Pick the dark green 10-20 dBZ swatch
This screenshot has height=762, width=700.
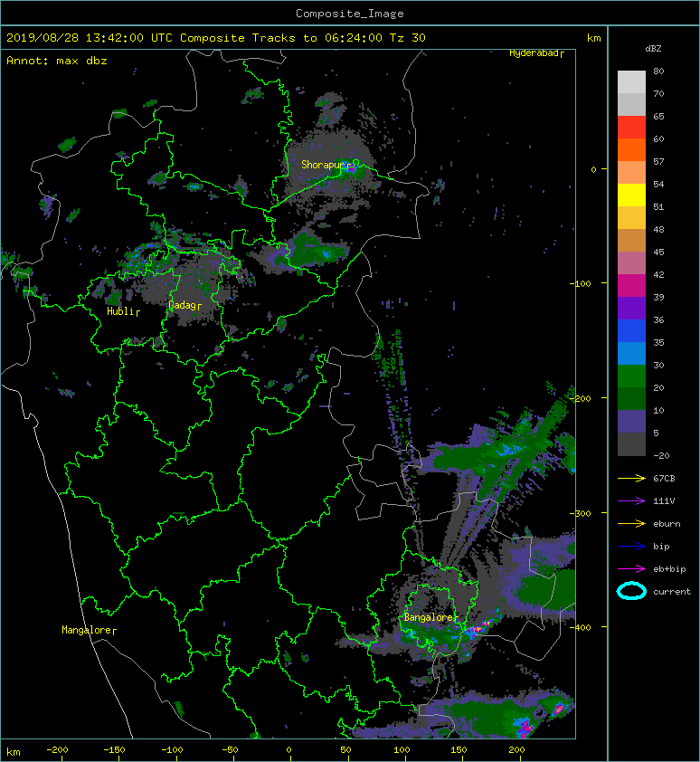click(631, 398)
